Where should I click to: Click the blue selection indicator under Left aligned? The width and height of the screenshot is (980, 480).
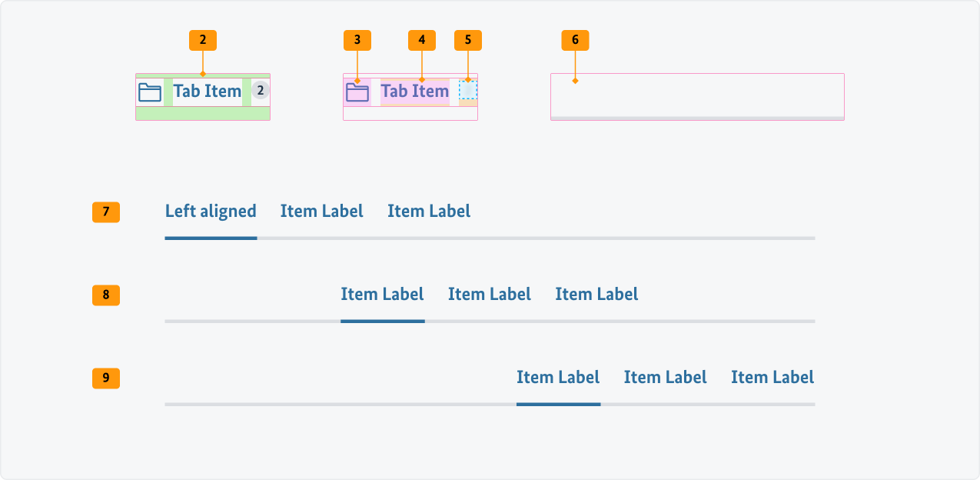(211, 238)
